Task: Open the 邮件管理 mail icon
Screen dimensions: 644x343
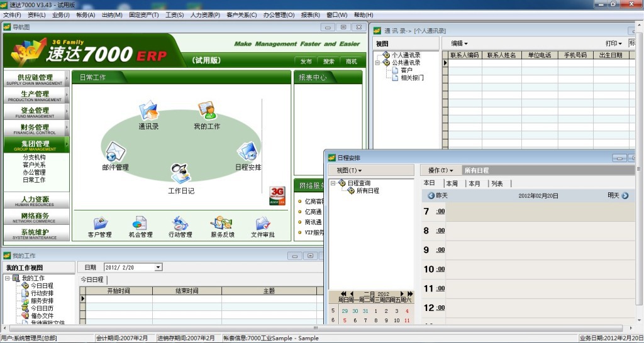Action: click(116, 151)
